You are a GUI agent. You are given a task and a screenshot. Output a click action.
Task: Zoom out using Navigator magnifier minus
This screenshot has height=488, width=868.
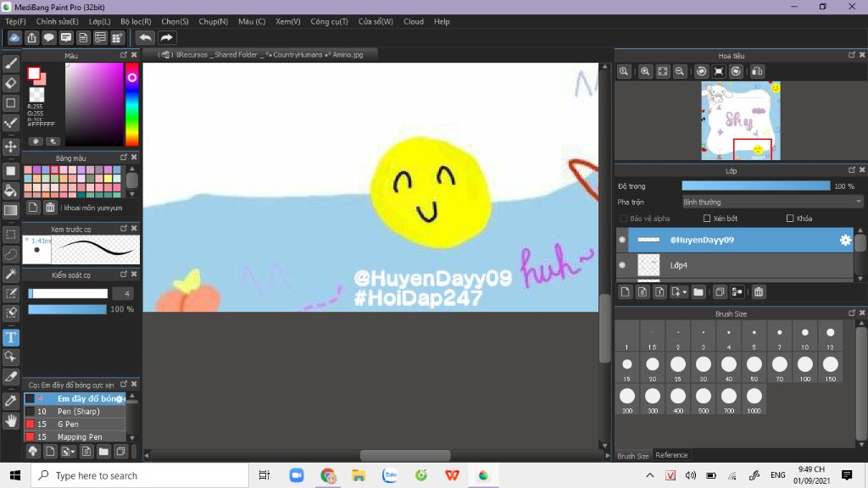pyautogui.click(x=680, y=71)
